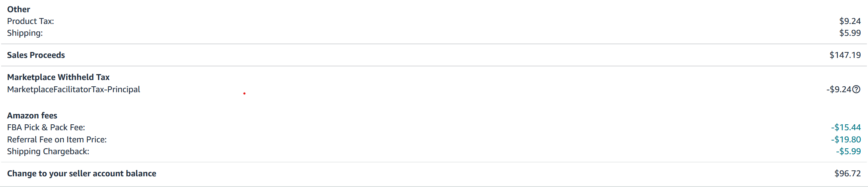Click the Product Tax amount $9.24
868x187 pixels.
tap(850, 21)
